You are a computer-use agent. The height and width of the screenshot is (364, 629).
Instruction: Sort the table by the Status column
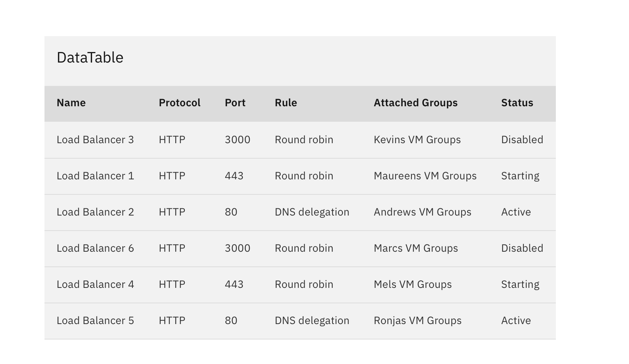517,102
